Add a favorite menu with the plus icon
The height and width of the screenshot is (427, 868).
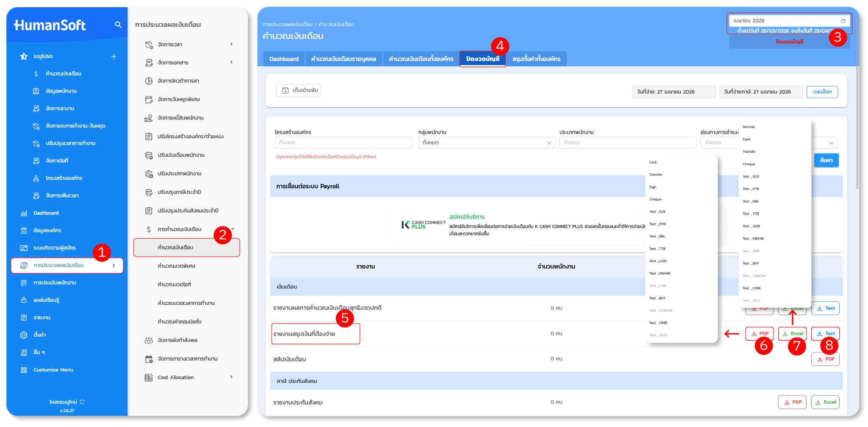click(114, 56)
